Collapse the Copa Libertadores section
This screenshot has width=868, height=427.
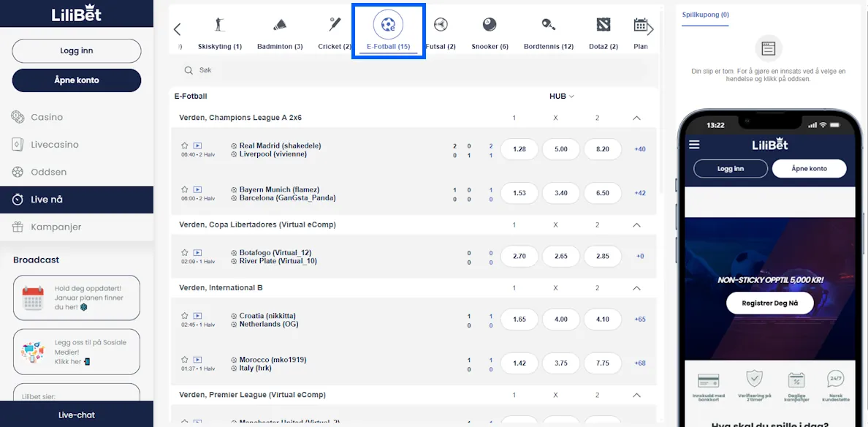pos(636,224)
